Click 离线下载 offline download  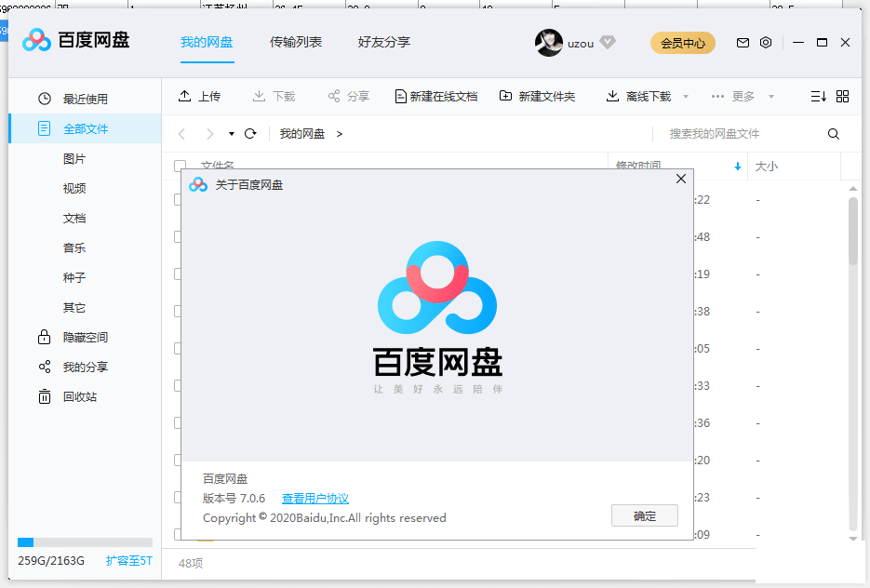(x=638, y=97)
